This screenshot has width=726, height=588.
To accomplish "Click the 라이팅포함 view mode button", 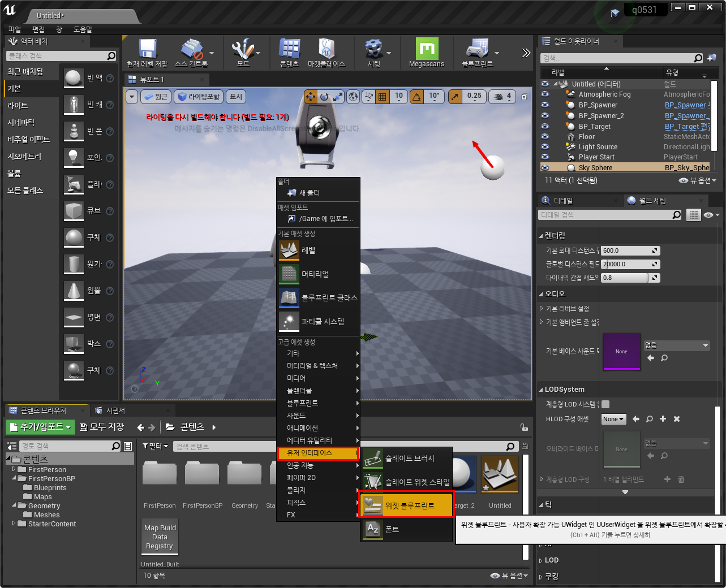I will coord(199,97).
